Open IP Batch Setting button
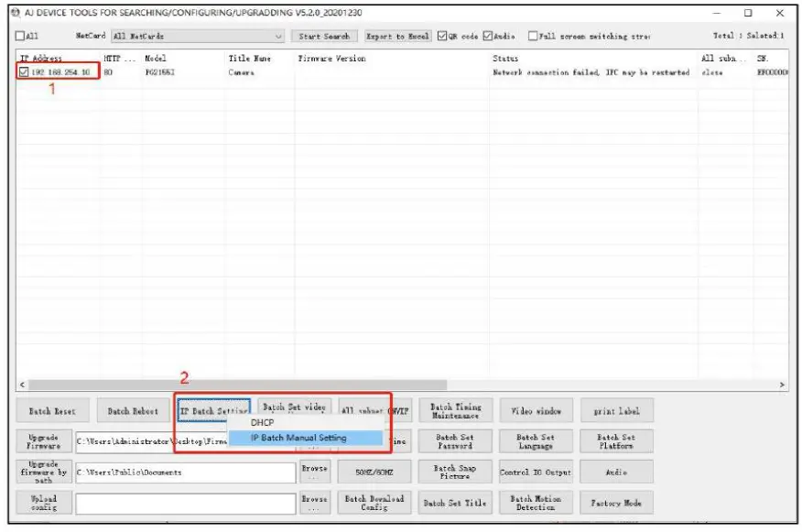This screenshot has height=532, width=802. (x=214, y=411)
